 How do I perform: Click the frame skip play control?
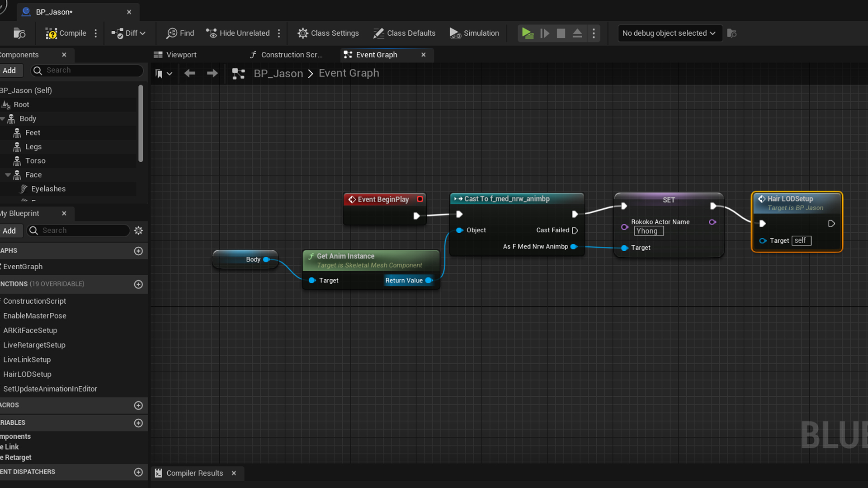coord(545,33)
